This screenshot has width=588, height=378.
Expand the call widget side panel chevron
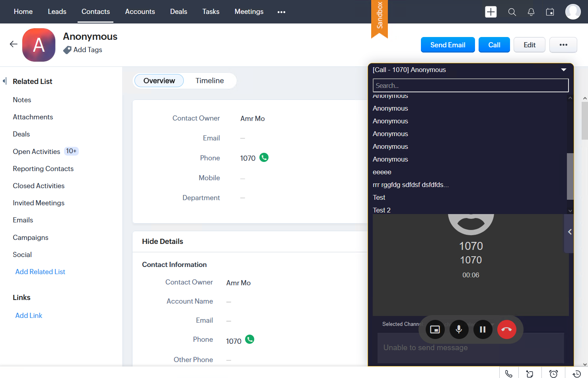click(569, 232)
